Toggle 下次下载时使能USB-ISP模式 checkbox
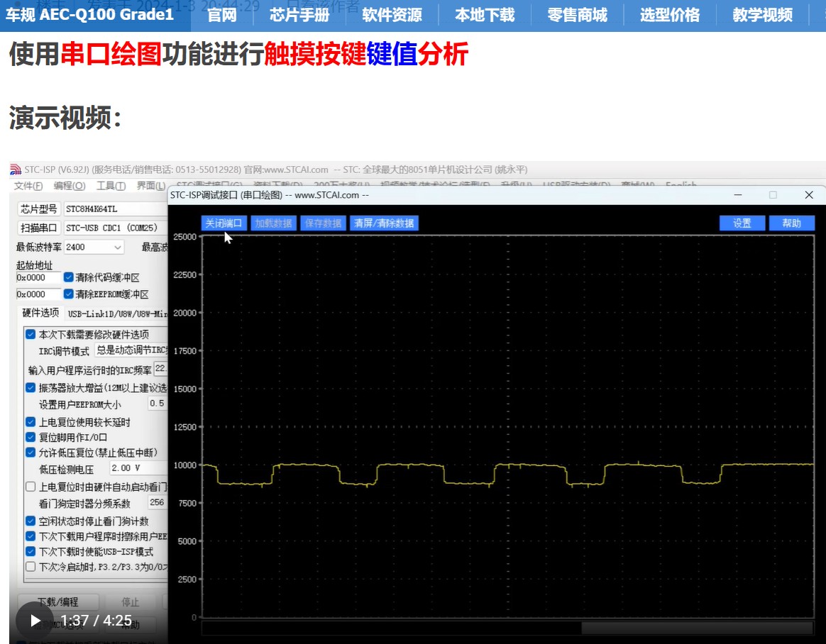Image resolution: width=826 pixels, height=644 pixels. pos(31,552)
